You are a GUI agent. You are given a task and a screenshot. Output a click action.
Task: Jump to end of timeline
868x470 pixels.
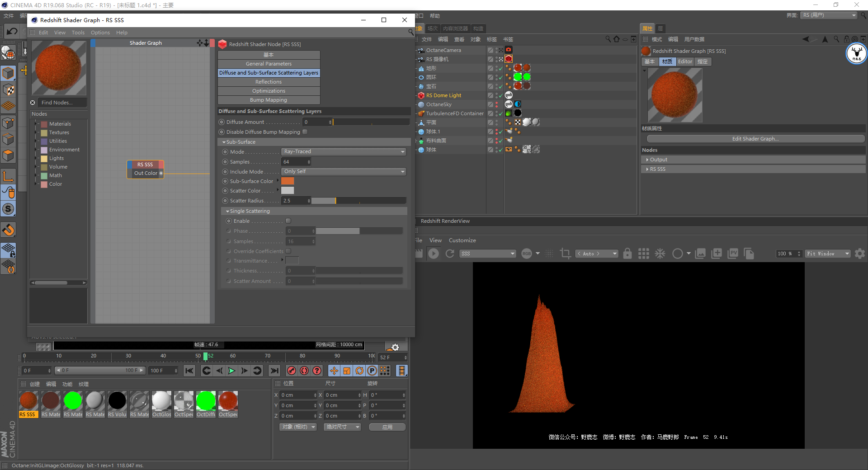(274, 371)
